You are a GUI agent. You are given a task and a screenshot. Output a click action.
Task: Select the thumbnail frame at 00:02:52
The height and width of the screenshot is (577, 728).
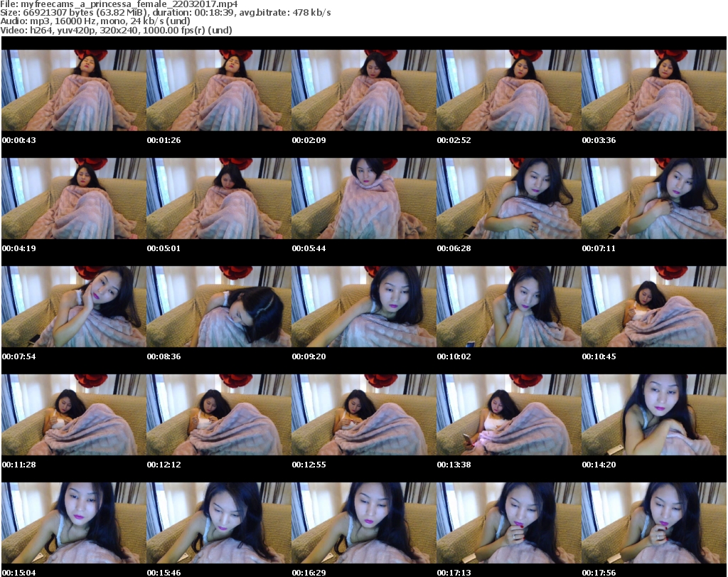509,90
